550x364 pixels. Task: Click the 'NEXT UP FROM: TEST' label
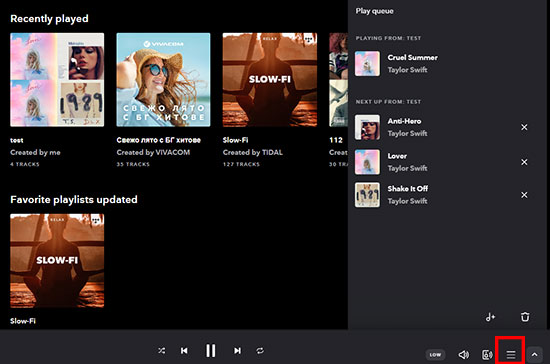coord(388,102)
